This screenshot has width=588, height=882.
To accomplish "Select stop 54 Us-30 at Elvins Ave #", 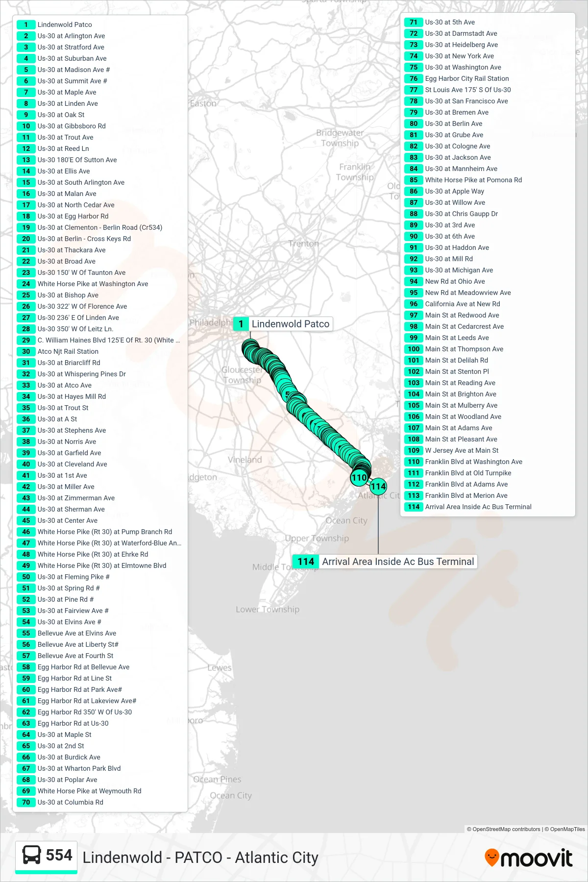I will pos(59,622).
